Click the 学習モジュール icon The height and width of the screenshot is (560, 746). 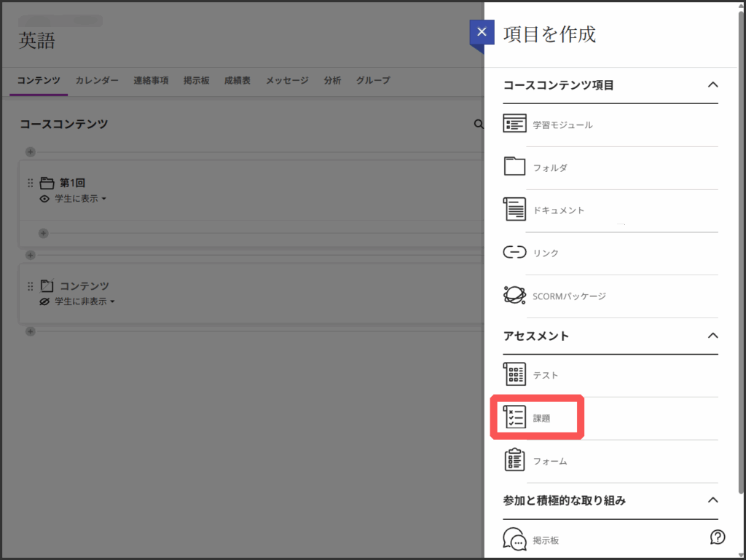[514, 124]
